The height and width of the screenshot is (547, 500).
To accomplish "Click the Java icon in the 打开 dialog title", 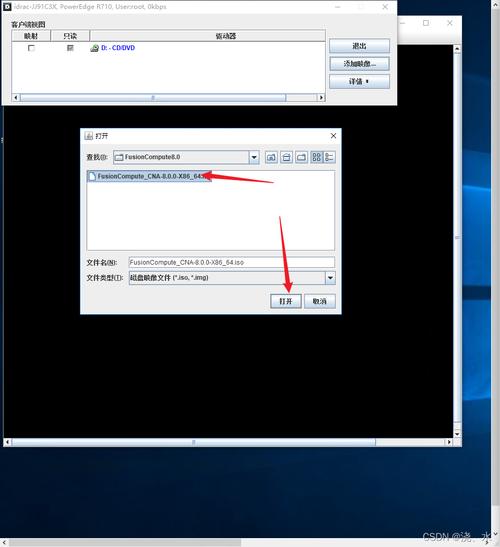I will coord(89,136).
